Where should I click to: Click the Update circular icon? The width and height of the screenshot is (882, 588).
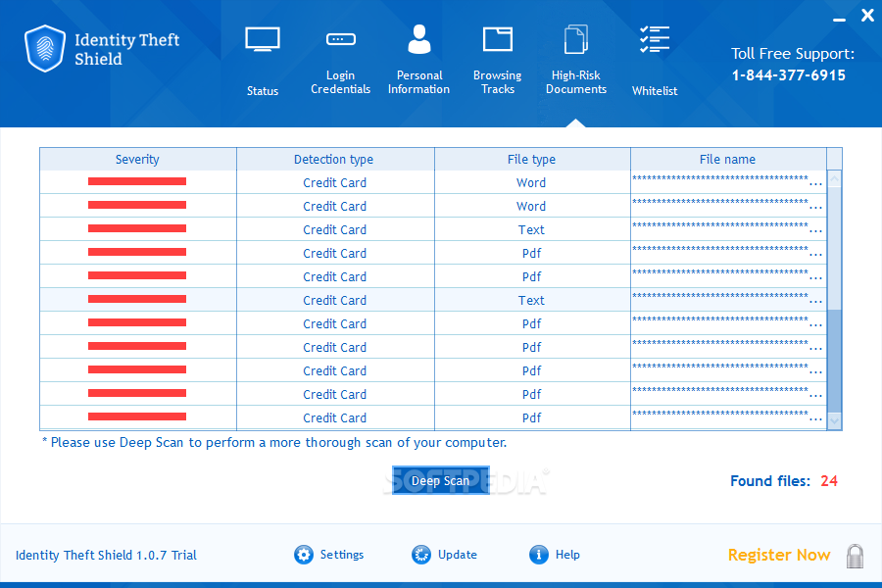click(x=420, y=555)
